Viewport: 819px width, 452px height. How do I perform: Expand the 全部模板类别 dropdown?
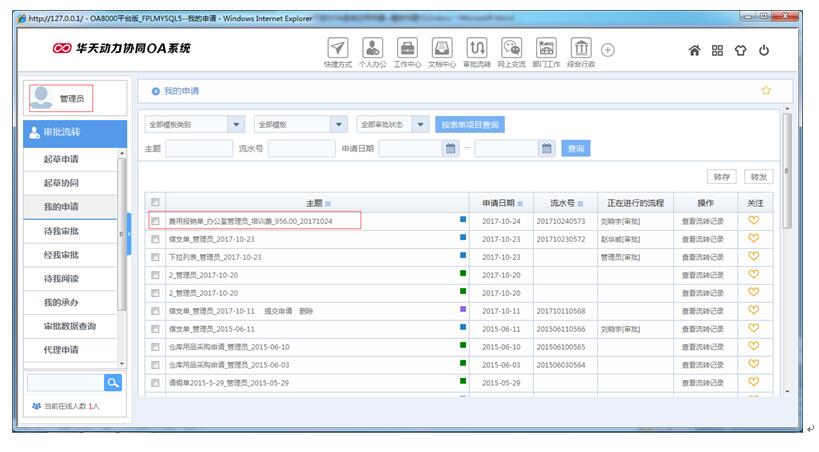click(236, 124)
